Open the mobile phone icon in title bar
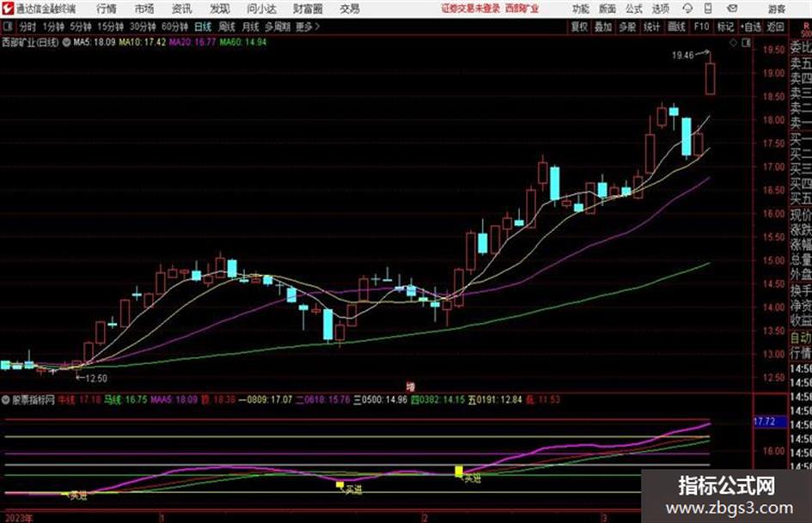 click(x=708, y=9)
